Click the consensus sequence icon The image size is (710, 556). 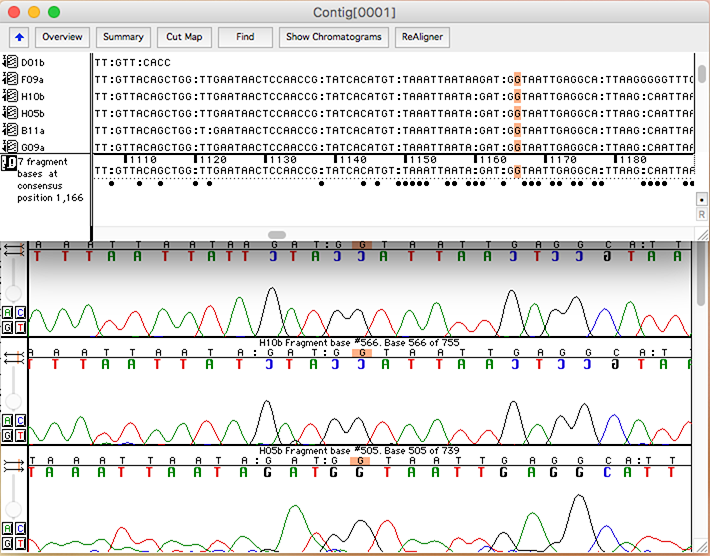[9, 163]
